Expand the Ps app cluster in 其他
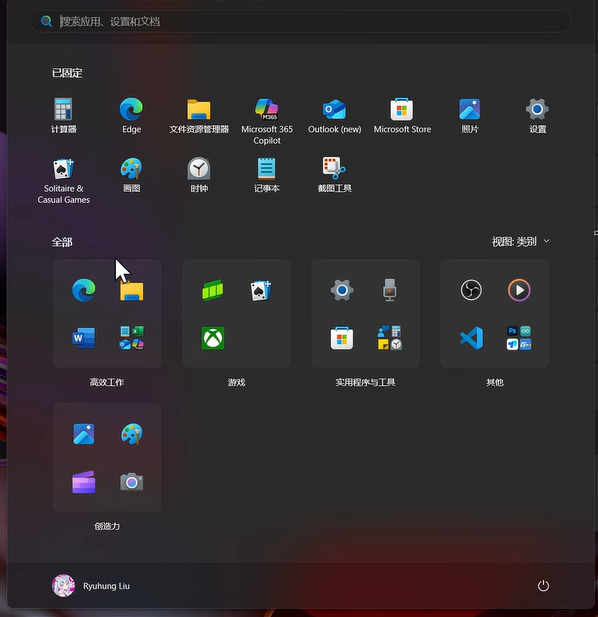The height and width of the screenshot is (617, 598). (519, 338)
